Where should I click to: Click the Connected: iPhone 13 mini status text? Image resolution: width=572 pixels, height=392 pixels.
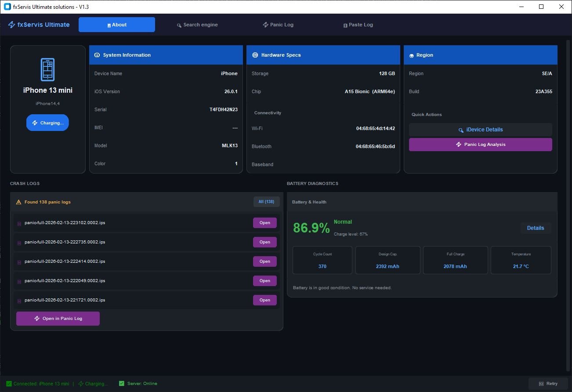[x=41, y=384]
